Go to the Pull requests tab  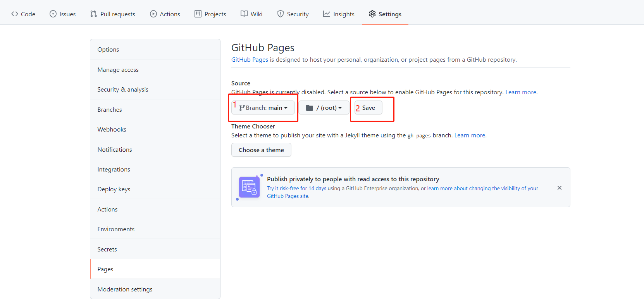pyautogui.click(x=113, y=14)
